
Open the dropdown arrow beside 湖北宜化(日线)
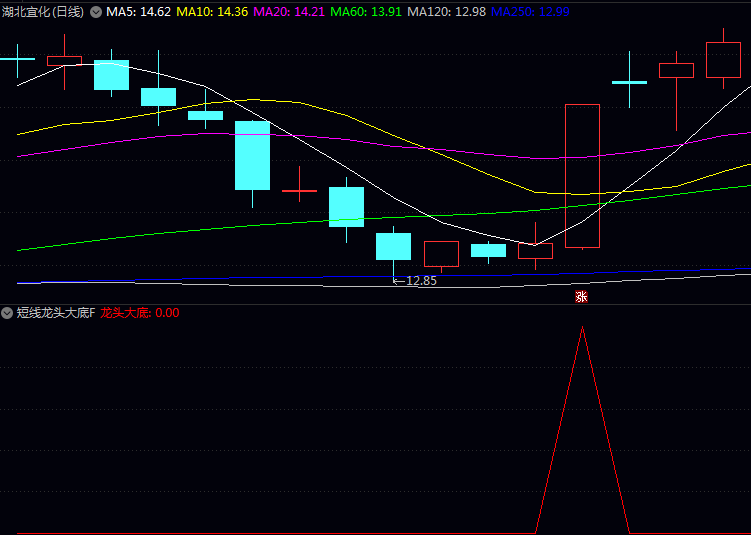click(96, 12)
